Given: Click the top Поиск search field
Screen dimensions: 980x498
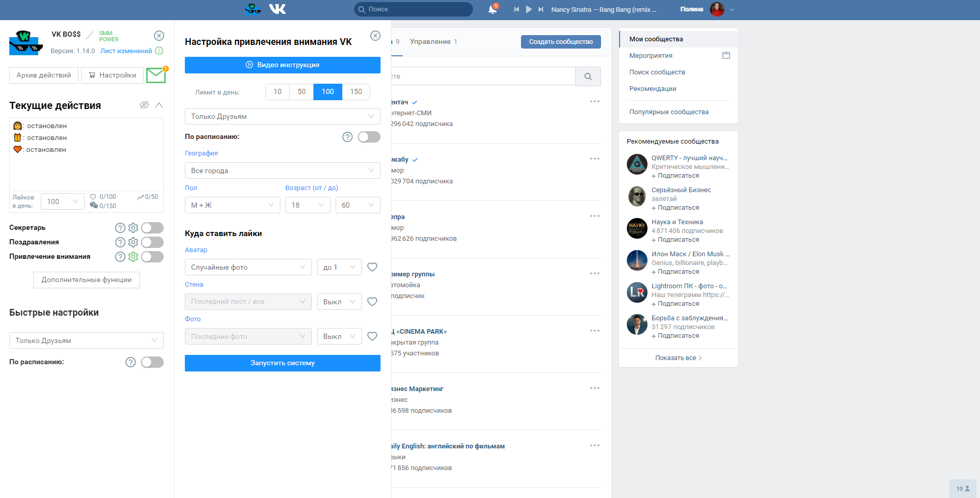Looking at the screenshot, I should click(x=414, y=9).
